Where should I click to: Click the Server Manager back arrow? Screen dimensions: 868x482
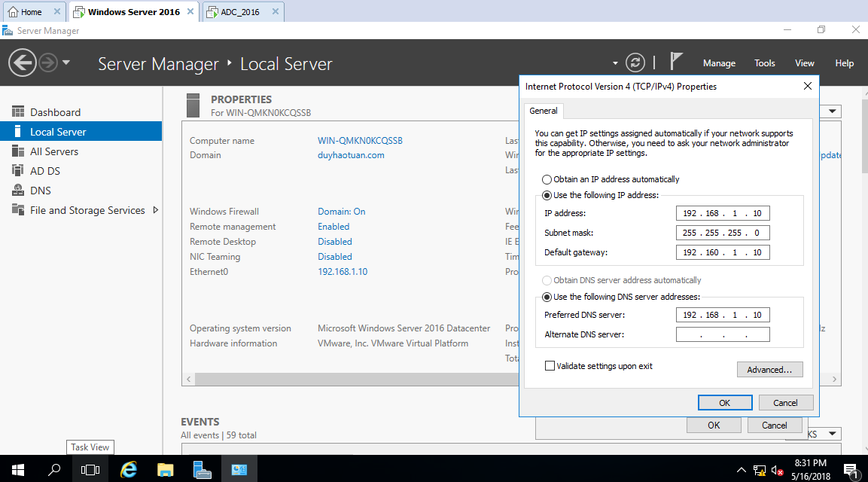[23, 63]
